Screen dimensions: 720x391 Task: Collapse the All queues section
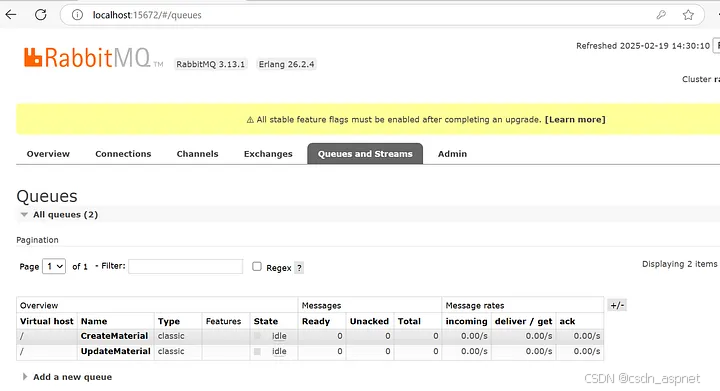pyautogui.click(x=24, y=214)
